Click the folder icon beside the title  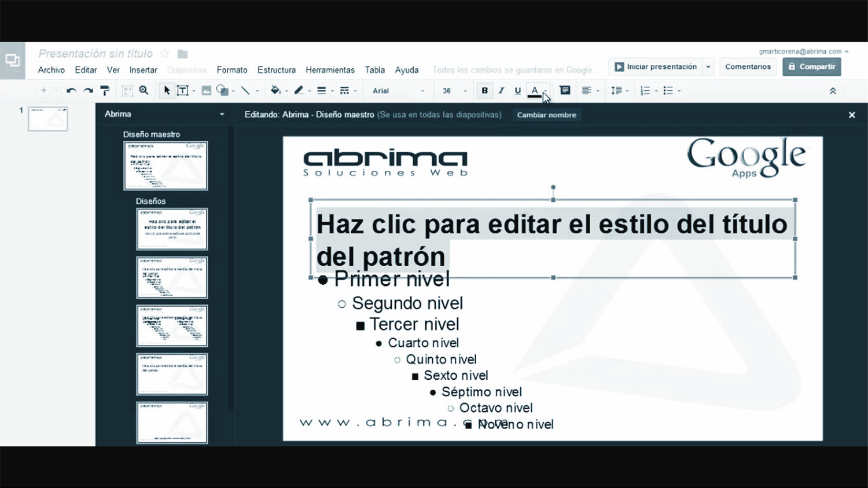[x=182, y=54]
